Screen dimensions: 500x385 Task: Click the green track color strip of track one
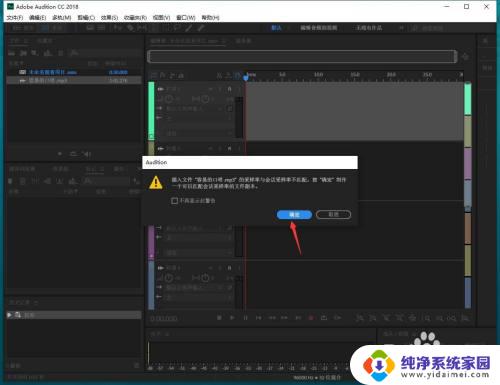click(x=151, y=110)
